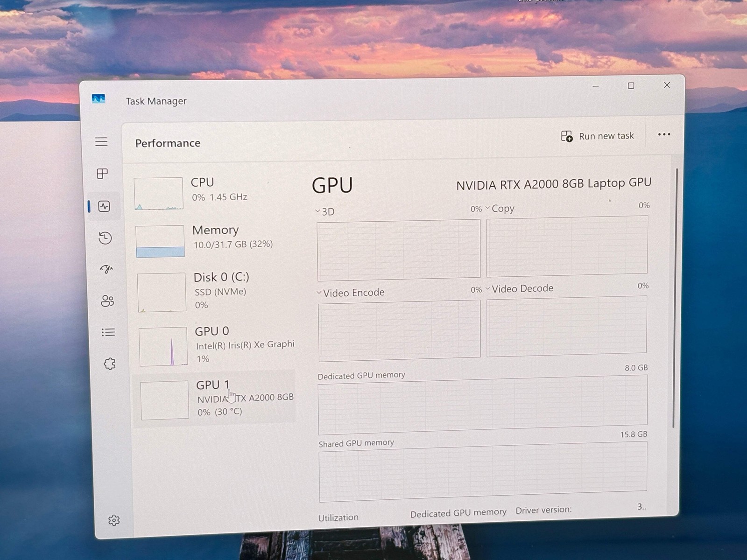Click the 8.0 GB dedicated memory value
Image resolution: width=747 pixels, height=560 pixels.
pyautogui.click(x=636, y=368)
